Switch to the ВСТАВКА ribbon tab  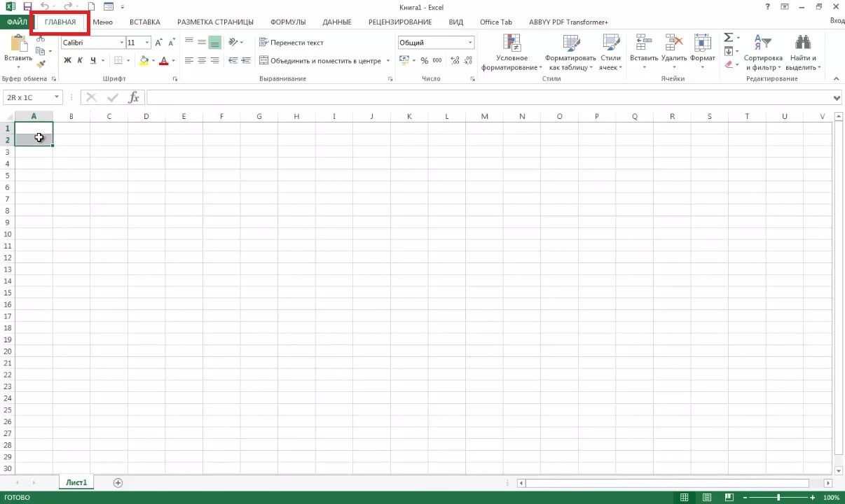144,22
